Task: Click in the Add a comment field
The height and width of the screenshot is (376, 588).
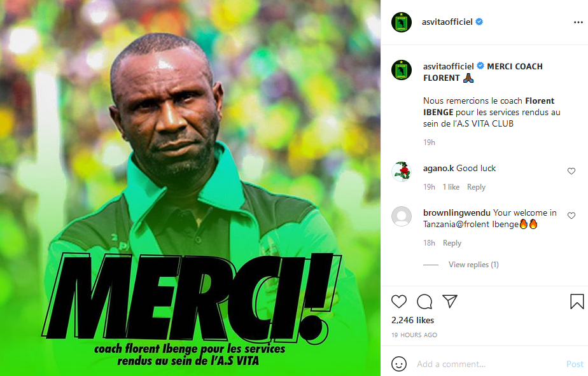Action: (x=487, y=364)
